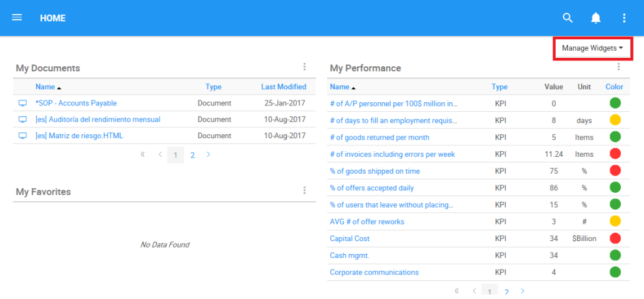Click the monitor icon beside SOP - Accounts Payable
644x299 pixels.
(x=23, y=103)
